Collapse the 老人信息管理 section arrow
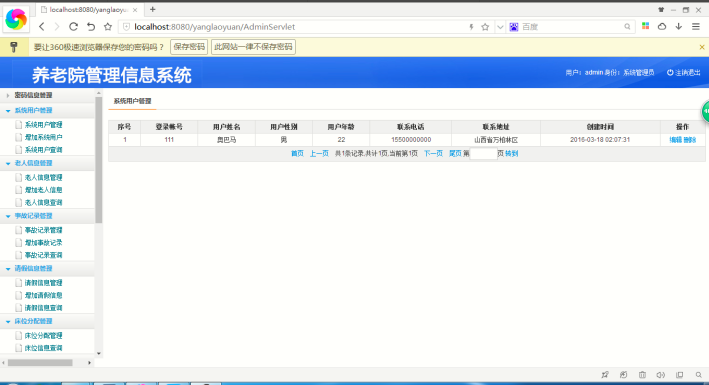 pyautogui.click(x=8, y=163)
